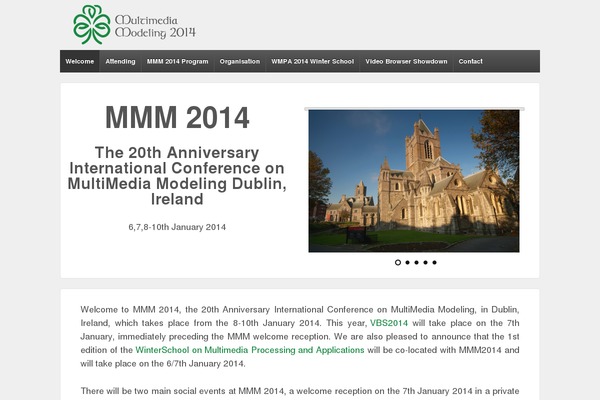This screenshot has width=600, height=400.
Task: Select the Organisation menu item
Action: 240,62
